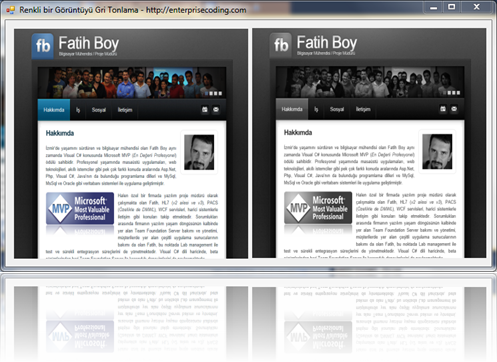Click calendar icon in color image navbar
The image size is (497, 362).
[x=205, y=109]
